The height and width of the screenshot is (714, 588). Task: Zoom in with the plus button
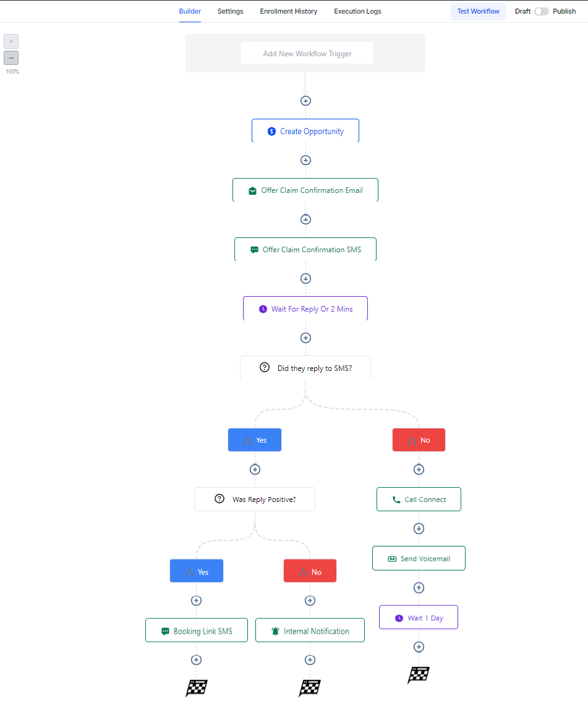pos(11,41)
